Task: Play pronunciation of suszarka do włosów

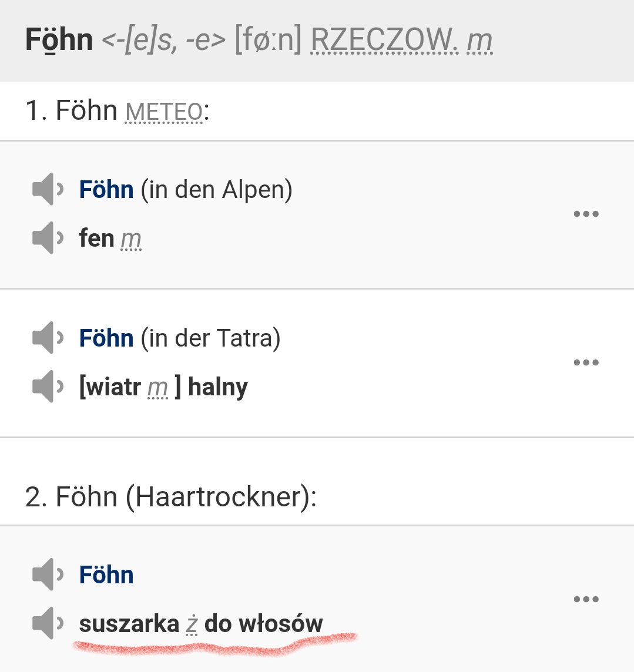Action: coord(48,623)
